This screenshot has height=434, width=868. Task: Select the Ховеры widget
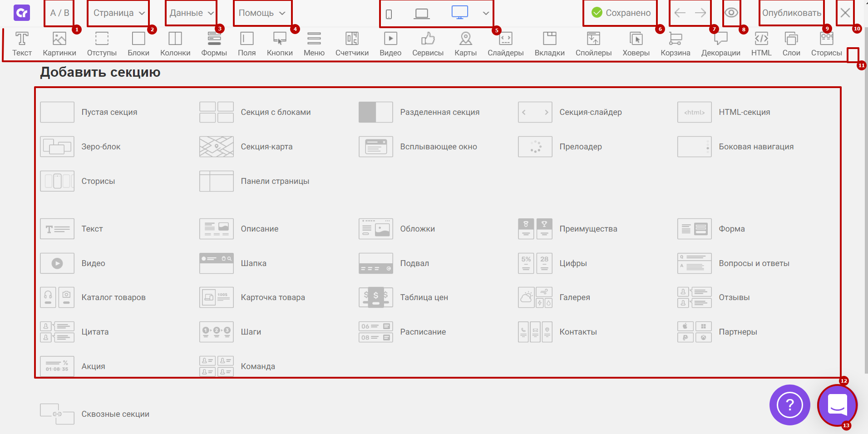coord(636,44)
